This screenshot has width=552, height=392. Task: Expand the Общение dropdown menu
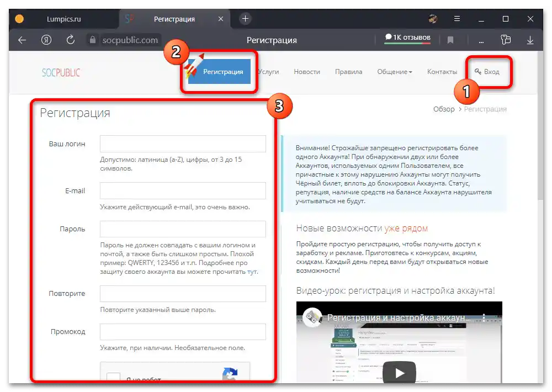(x=395, y=72)
